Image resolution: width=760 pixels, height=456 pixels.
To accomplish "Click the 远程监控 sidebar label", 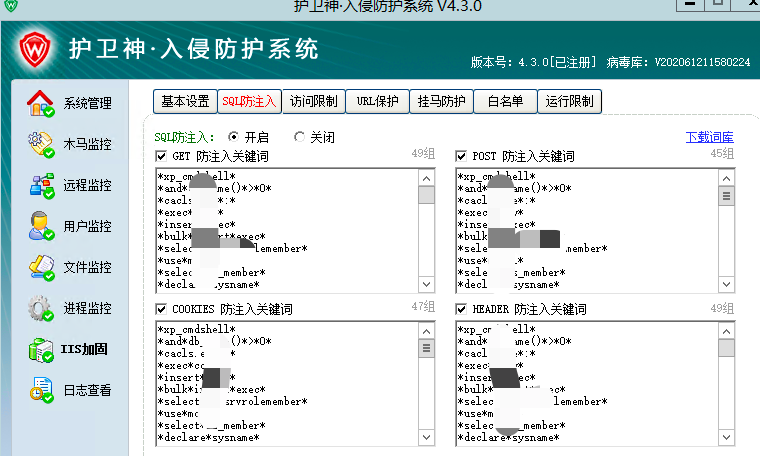I will 88,185.
